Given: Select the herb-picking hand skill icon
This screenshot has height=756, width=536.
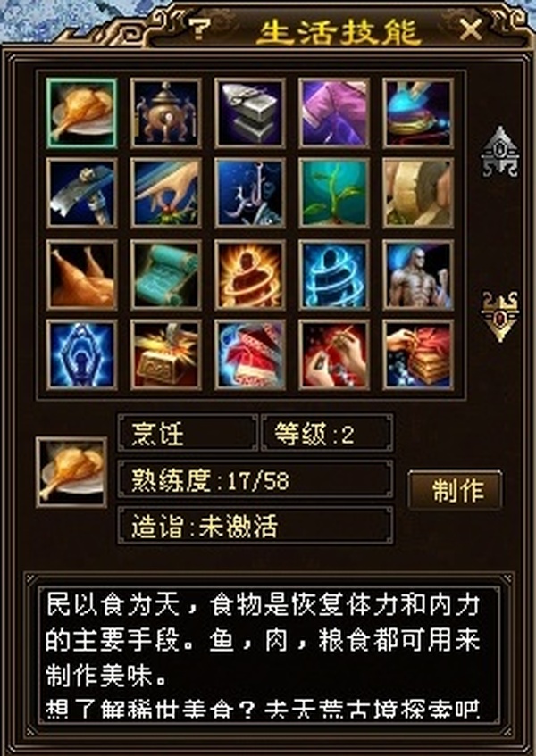Looking at the screenshot, I should click(x=165, y=193).
